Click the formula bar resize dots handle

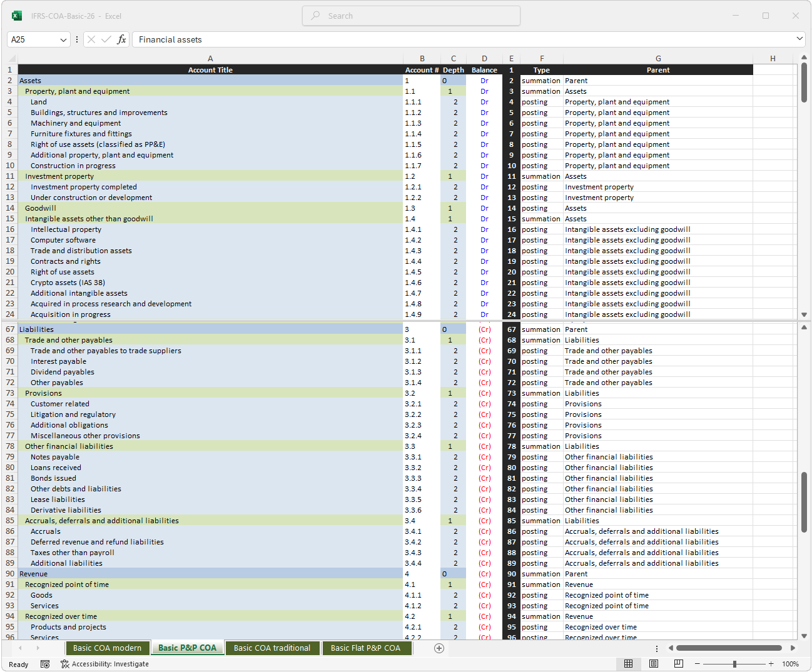point(77,39)
